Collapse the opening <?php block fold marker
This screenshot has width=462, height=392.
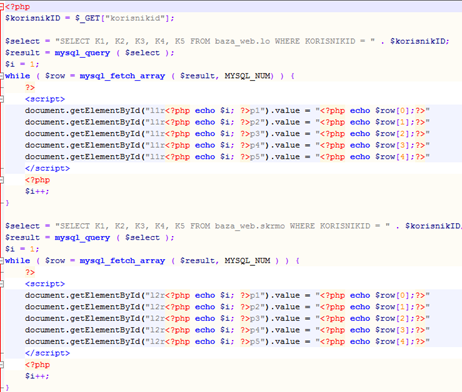click(2, 7)
